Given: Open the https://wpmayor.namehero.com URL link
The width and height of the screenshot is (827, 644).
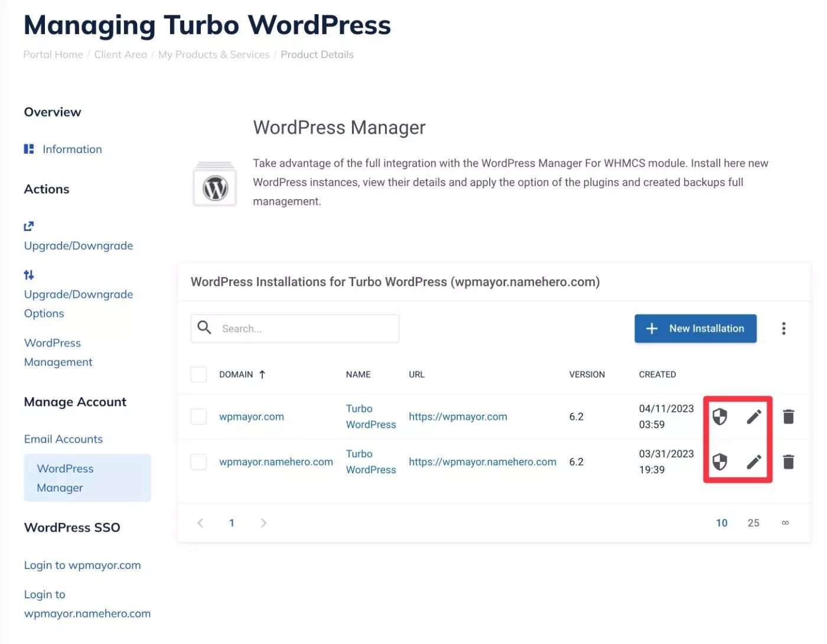Looking at the screenshot, I should point(483,461).
